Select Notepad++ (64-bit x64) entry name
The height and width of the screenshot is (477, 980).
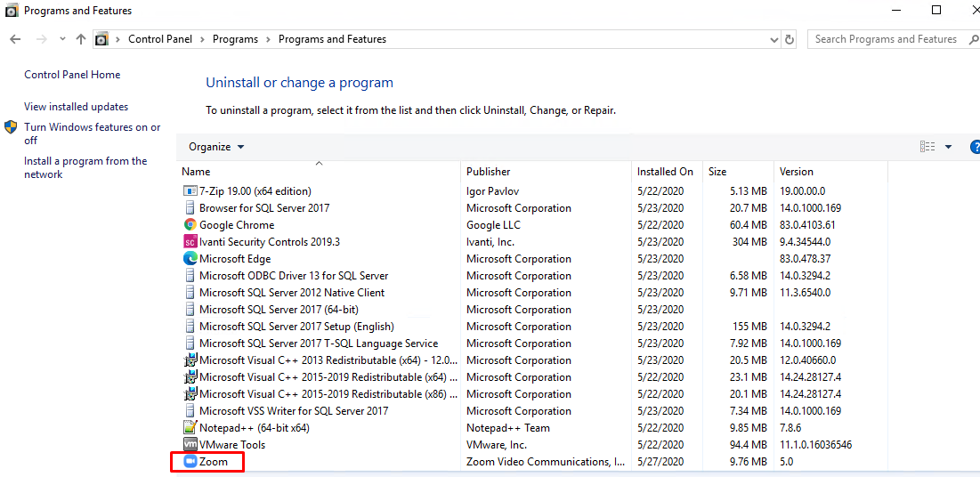[x=255, y=428]
